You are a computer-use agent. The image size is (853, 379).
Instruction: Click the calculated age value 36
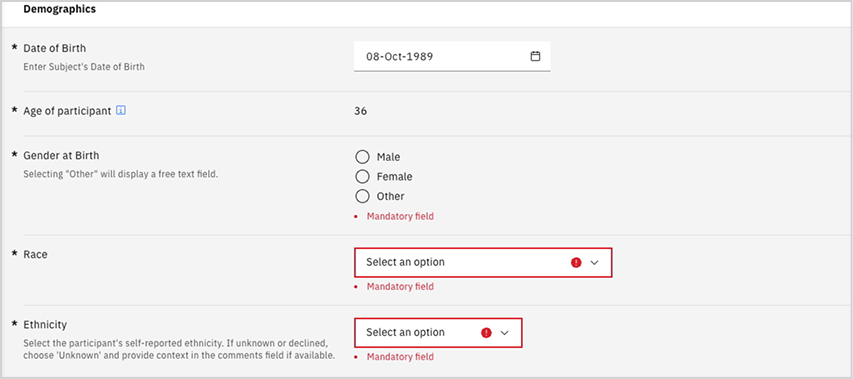(360, 111)
